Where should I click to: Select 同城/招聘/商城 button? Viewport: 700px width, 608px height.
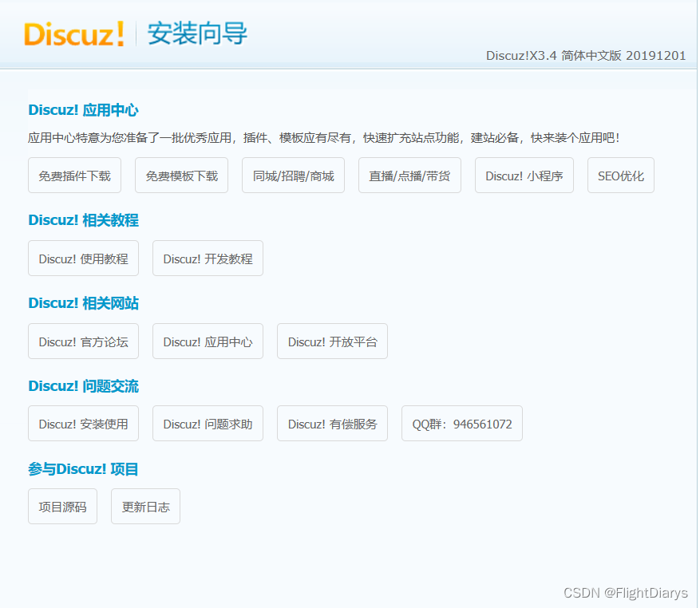click(x=293, y=176)
